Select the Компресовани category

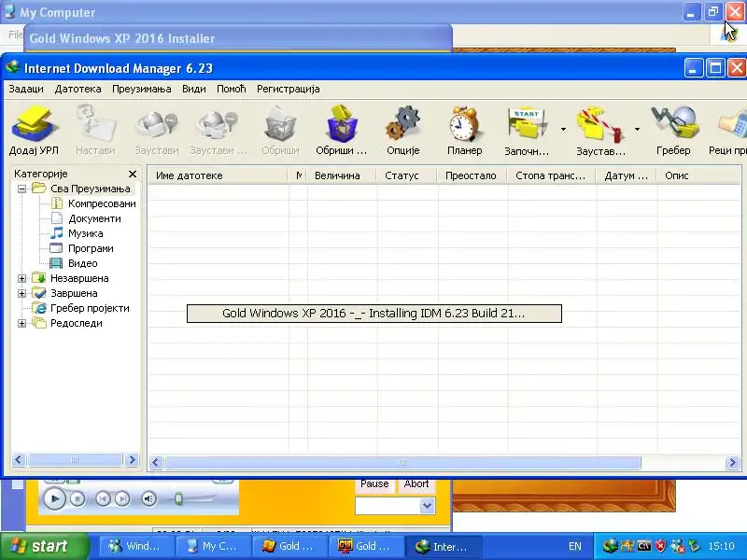[x=102, y=203]
